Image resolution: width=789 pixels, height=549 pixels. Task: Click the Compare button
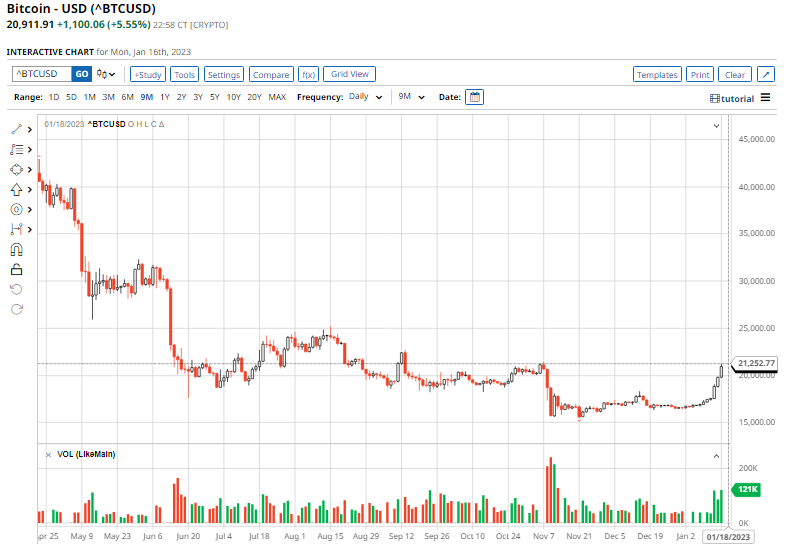point(271,74)
